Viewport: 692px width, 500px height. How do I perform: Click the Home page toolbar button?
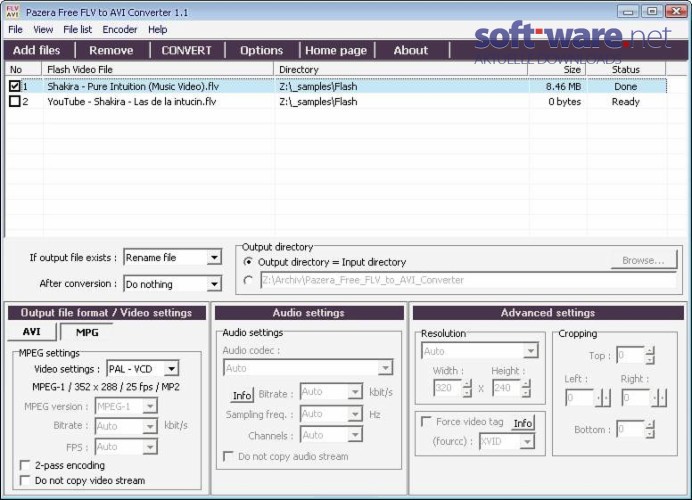[x=336, y=50]
